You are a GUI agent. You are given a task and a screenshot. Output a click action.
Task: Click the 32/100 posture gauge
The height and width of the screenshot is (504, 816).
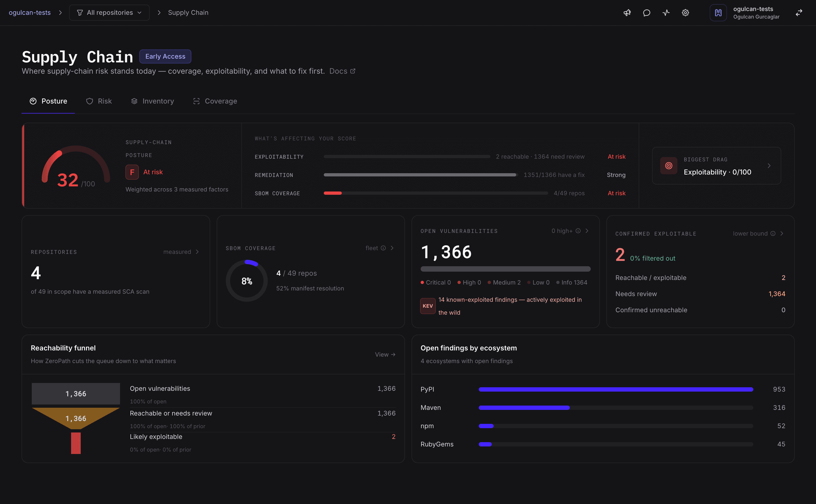pos(76,166)
